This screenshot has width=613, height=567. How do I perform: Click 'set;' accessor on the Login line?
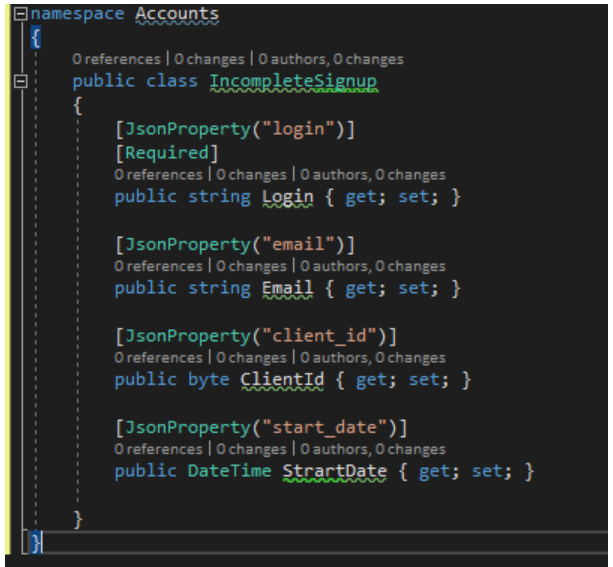click(418, 197)
